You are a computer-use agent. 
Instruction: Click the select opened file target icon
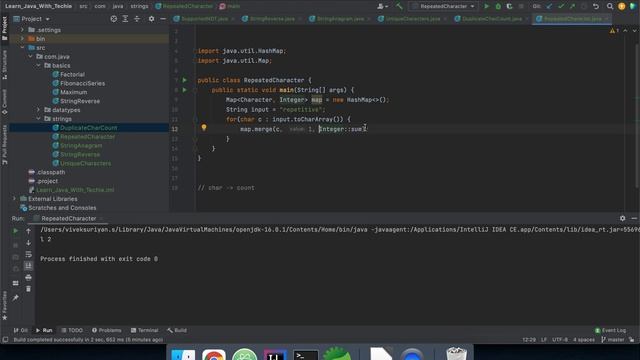click(x=113, y=19)
